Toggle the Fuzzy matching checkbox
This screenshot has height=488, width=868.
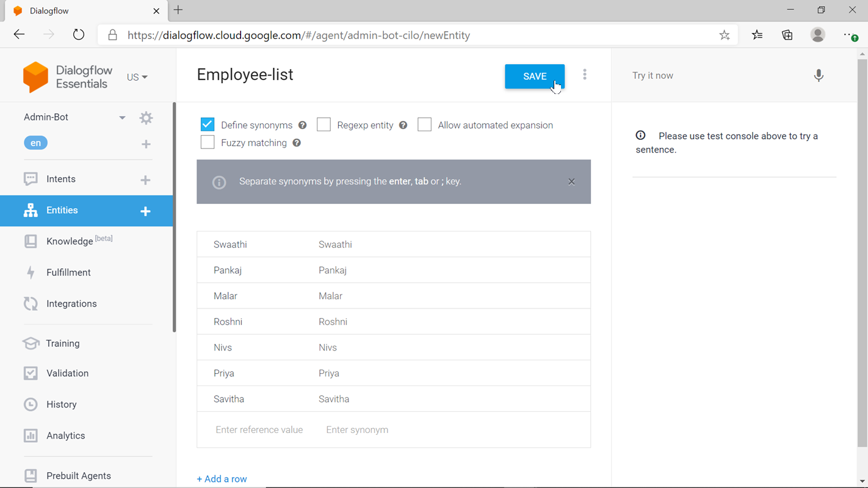(208, 142)
